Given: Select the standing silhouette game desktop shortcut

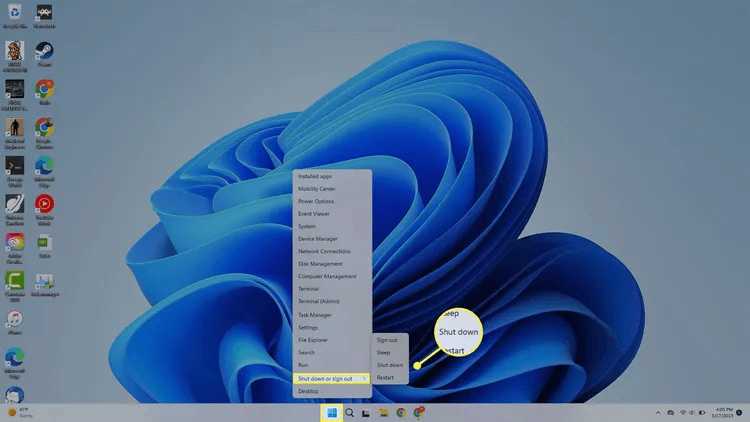Looking at the screenshot, I should pos(15,128).
